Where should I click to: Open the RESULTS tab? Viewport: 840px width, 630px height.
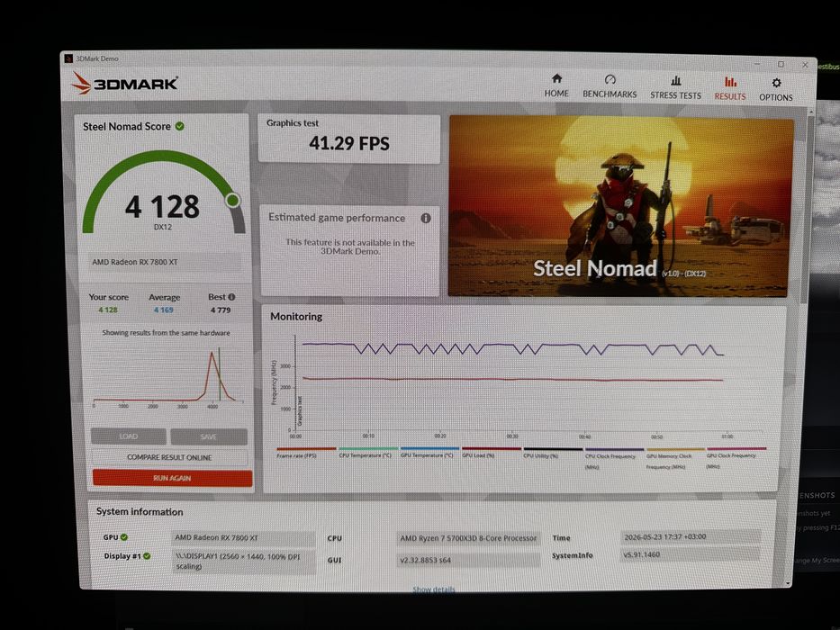729,88
